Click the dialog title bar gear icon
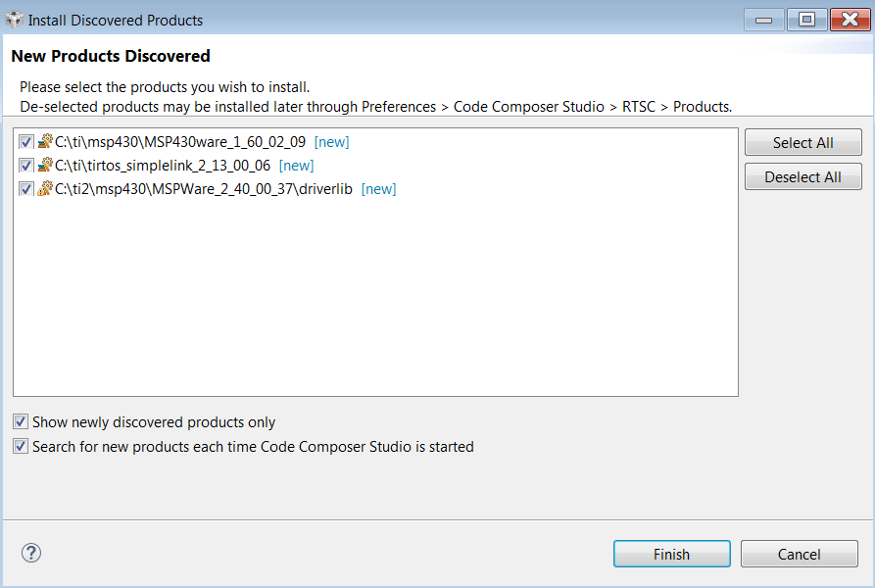The image size is (875, 588). [x=14, y=20]
